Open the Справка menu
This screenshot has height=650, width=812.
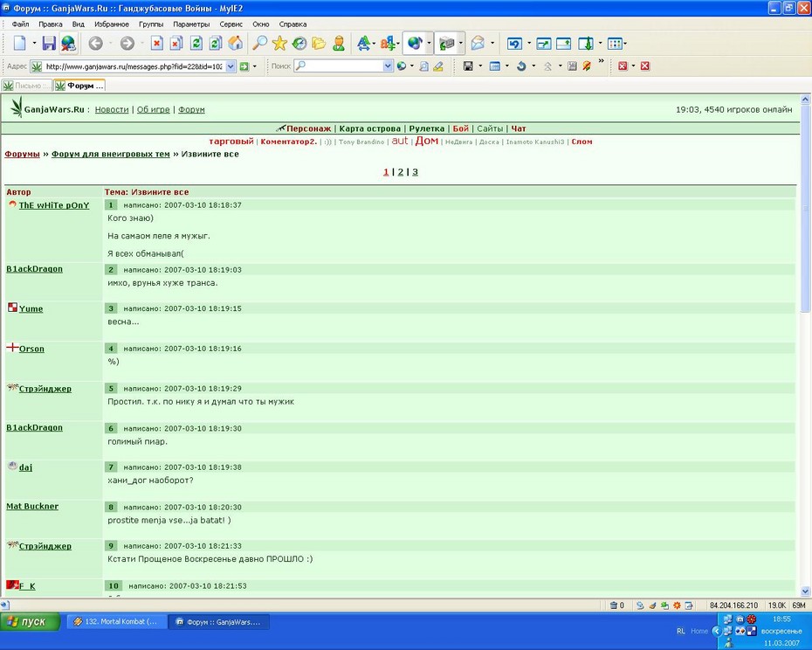click(x=292, y=24)
